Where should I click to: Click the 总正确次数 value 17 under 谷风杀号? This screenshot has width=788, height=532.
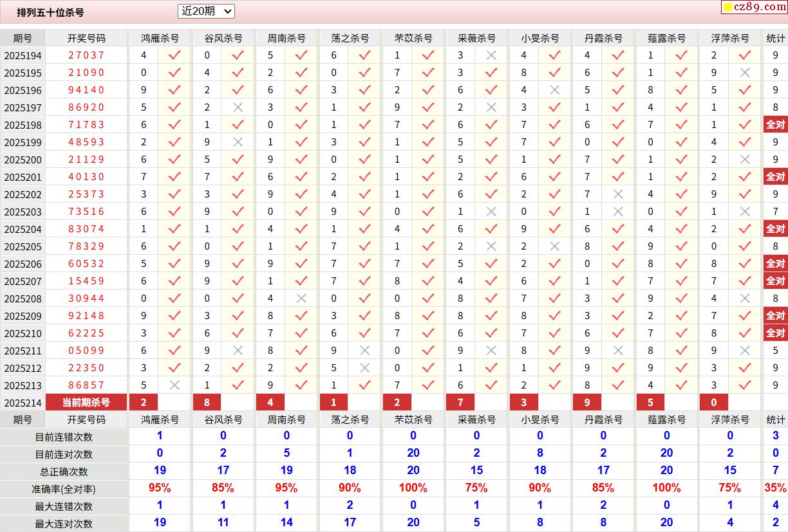pos(223,471)
